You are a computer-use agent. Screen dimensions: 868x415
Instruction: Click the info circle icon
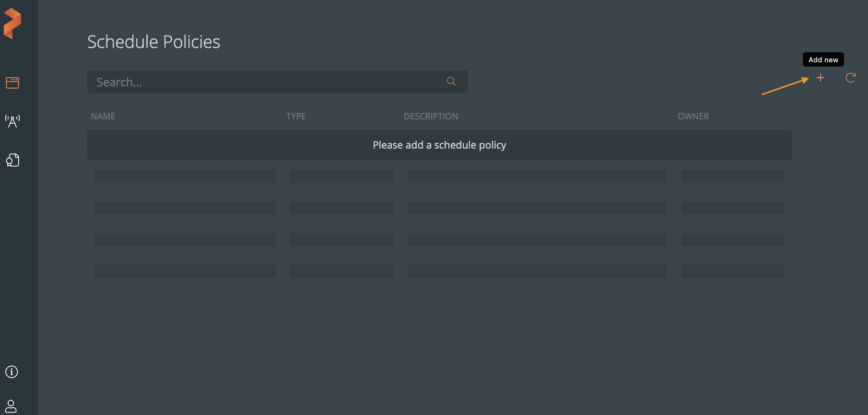pos(12,372)
